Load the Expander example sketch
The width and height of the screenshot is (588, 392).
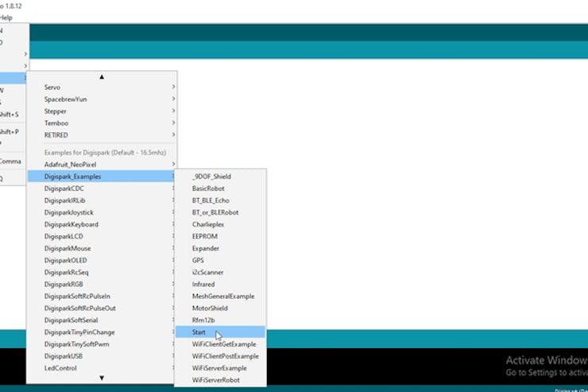click(221, 248)
